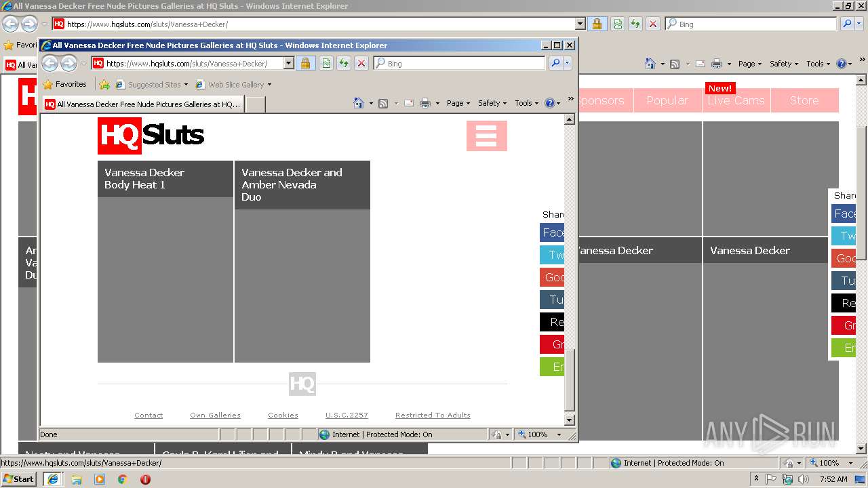Click the Bing search box in back window

click(751, 24)
